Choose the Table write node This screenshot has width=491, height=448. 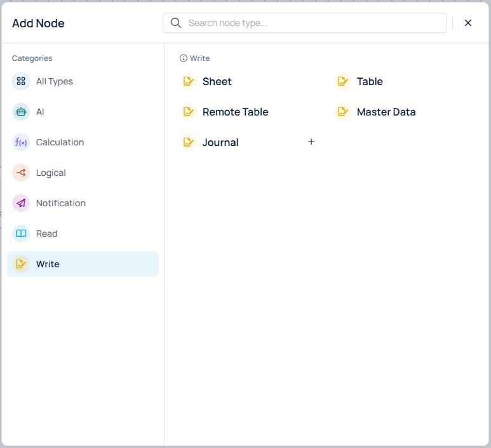pos(369,81)
